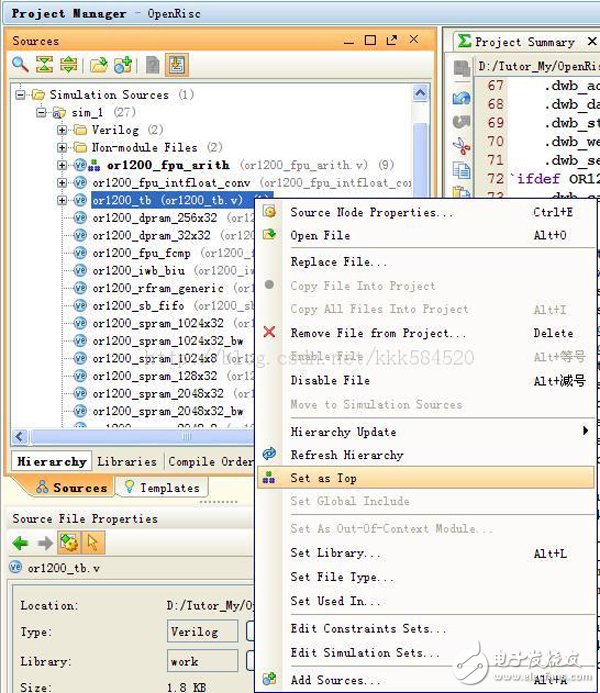Switch to the Libraries tab
The width and height of the screenshot is (600, 693).
point(127,461)
